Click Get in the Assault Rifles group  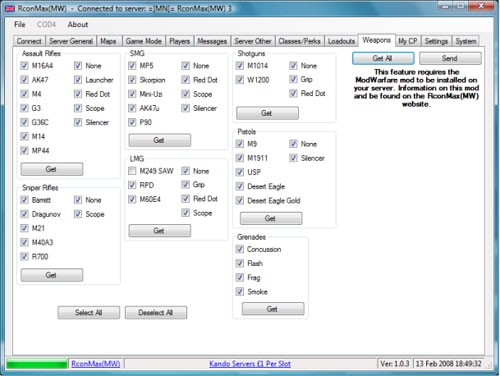pos(52,169)
